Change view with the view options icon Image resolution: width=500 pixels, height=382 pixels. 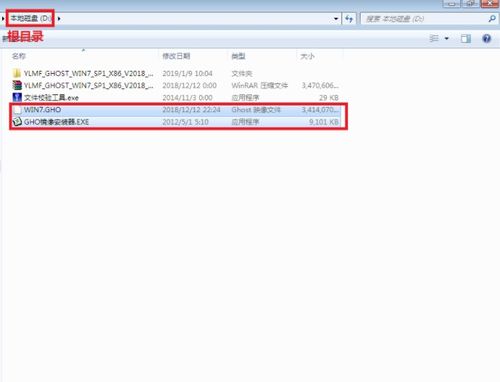(434, 39)
